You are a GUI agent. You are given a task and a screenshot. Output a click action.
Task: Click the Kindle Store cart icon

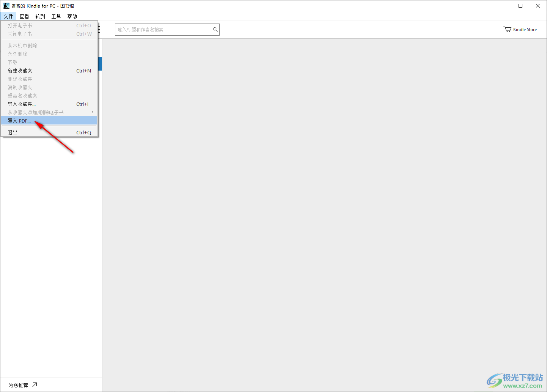tap(507, 29)
